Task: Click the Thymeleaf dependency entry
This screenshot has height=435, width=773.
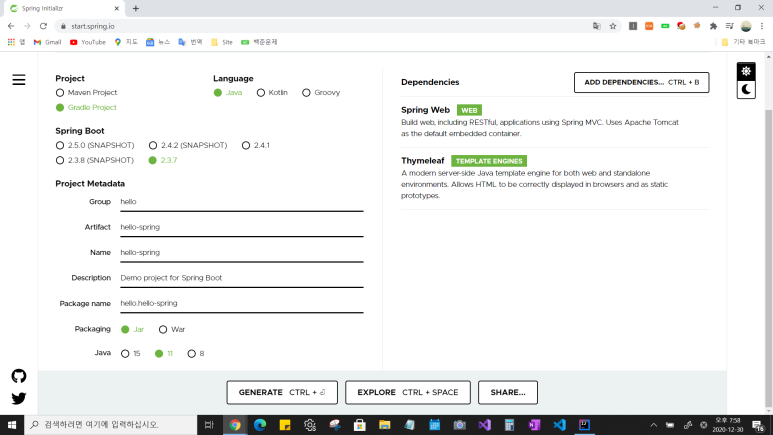Action: click(x=555, y=178)
